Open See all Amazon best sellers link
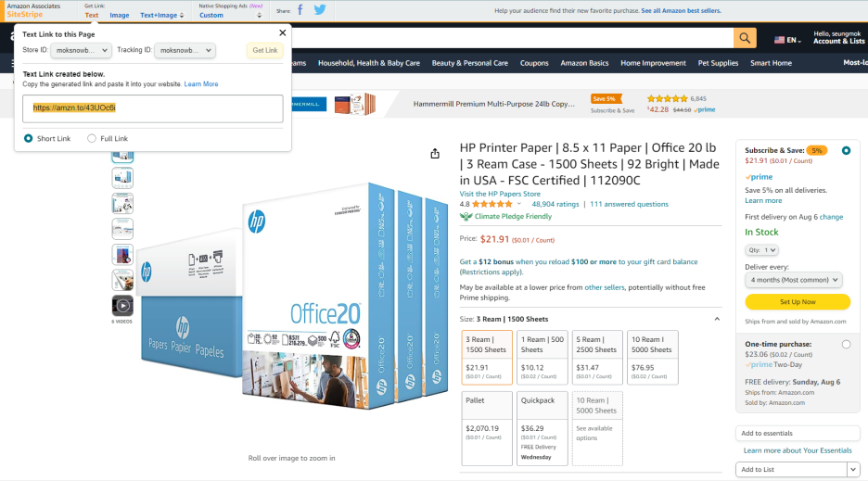 tap(681, 10)
